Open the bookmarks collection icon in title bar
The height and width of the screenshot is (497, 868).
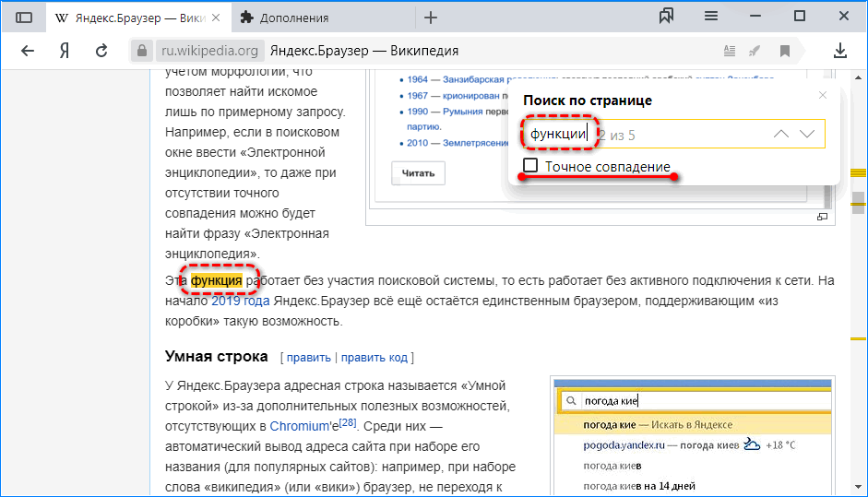[x=667, y=17]
